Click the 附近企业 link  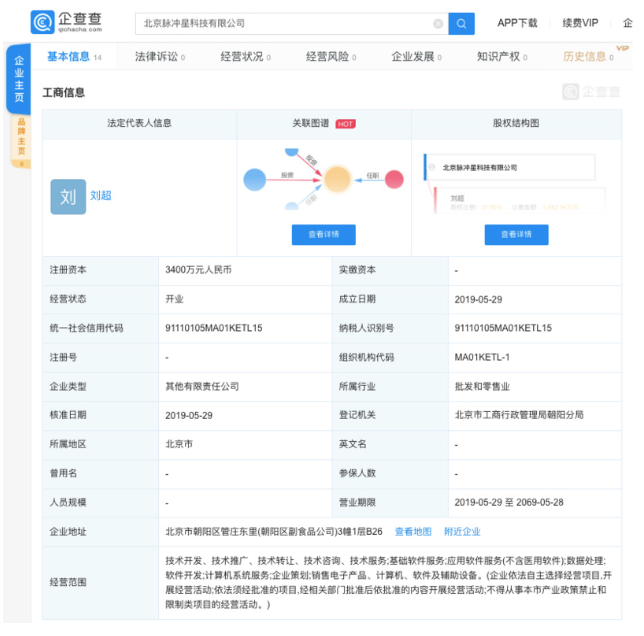(462, 532)
